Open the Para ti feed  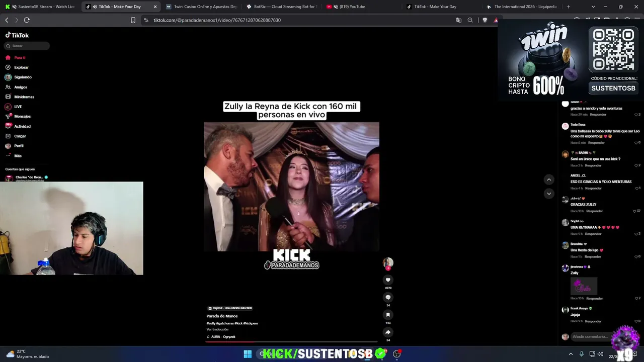pos(15,58)
